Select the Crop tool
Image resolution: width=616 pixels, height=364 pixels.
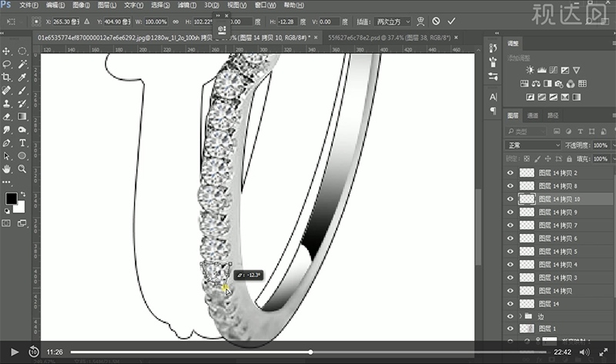(x=6, y=77)
